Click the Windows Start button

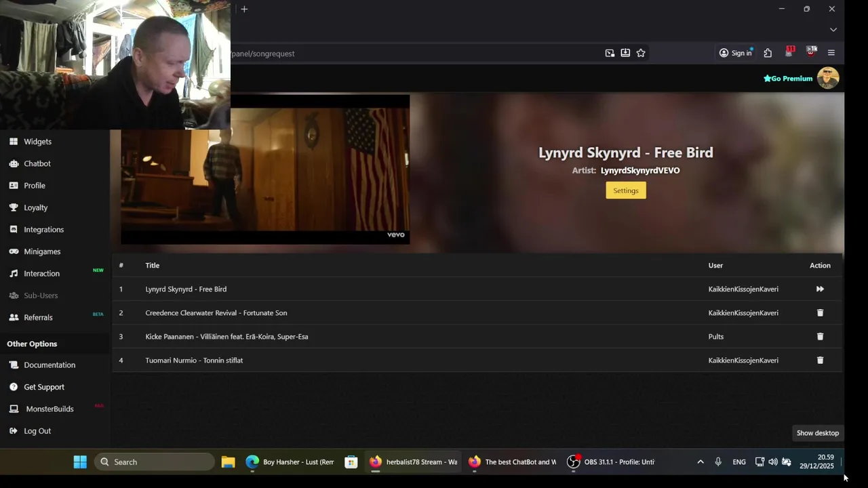point(80,462)
